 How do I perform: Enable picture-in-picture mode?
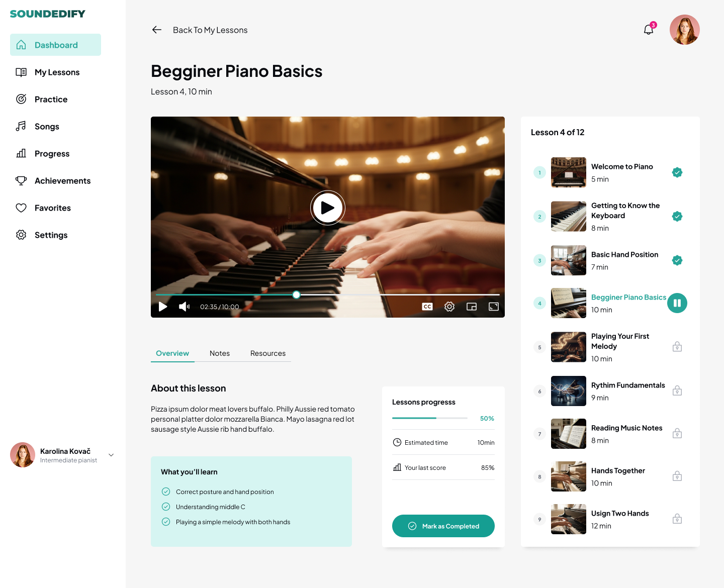472,307
